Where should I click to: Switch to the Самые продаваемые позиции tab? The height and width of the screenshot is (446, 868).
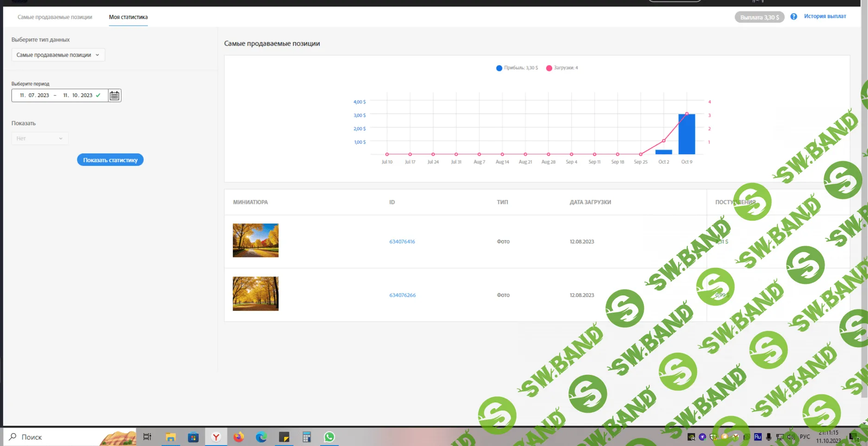point(55,17)
